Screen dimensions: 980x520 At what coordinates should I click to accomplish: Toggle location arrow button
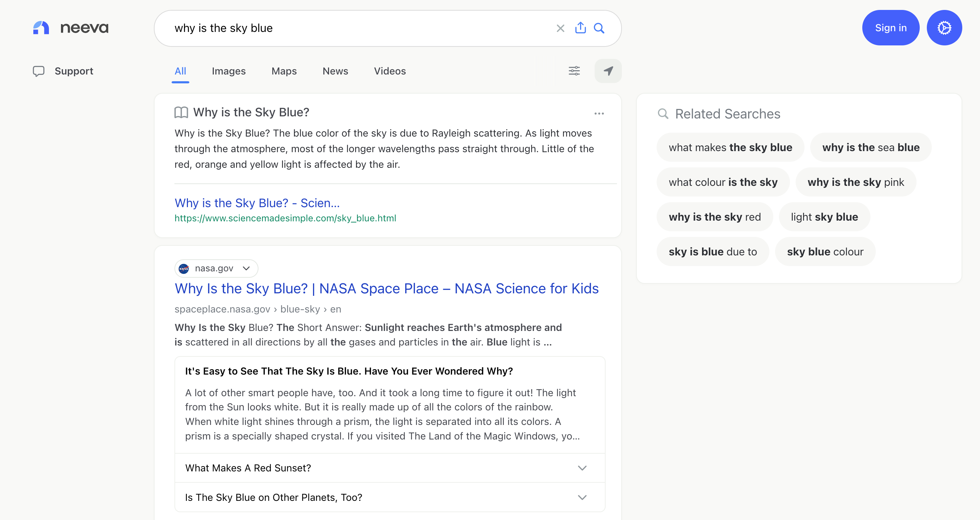pyautogui.click(x=608, y=71)
